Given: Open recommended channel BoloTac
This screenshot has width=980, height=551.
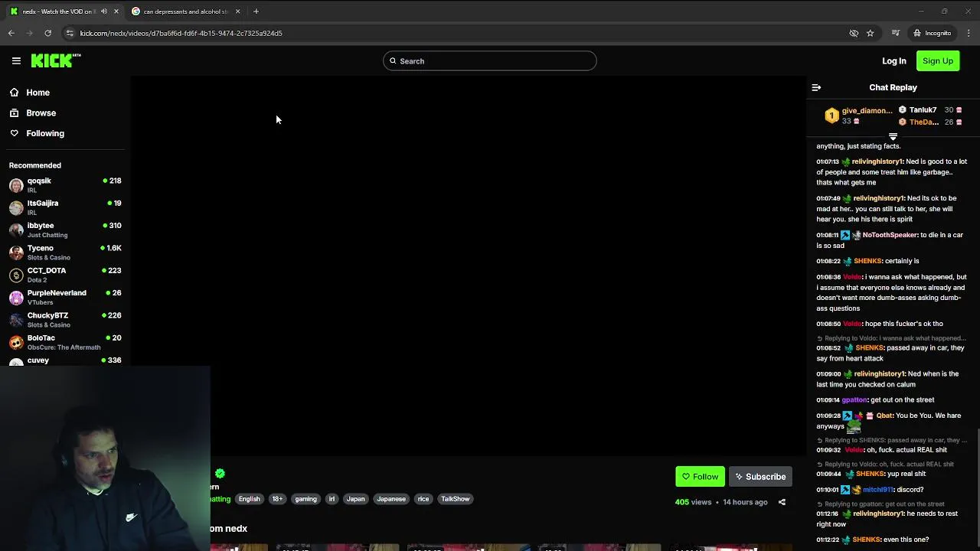Looking at the screenshot, I should [x=65, y=342].
